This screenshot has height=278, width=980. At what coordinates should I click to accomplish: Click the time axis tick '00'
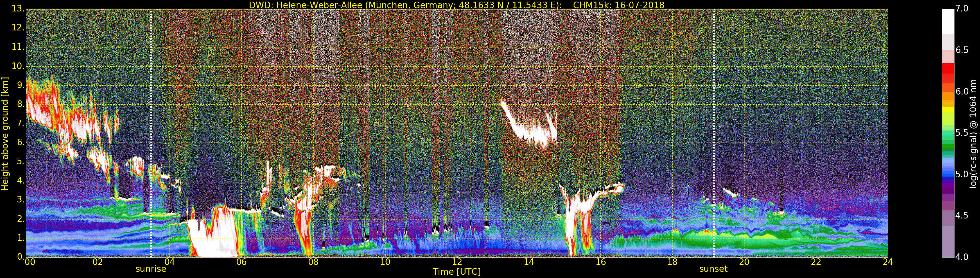[29, 262]
